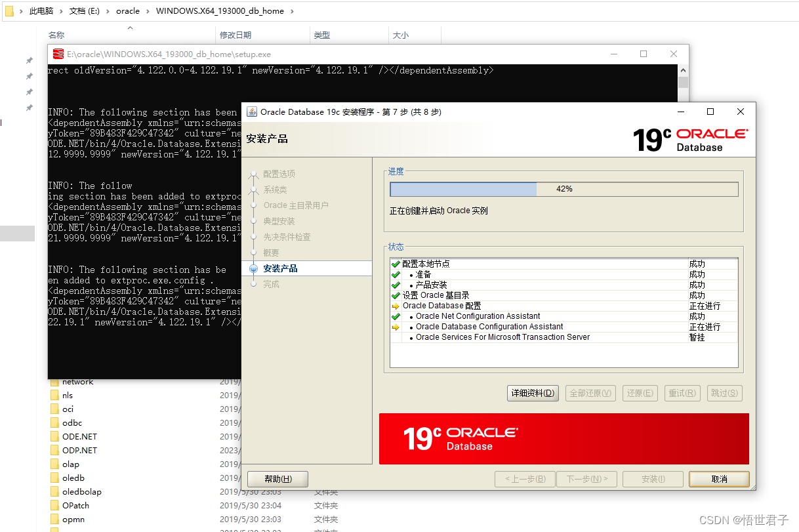799x532 pixels.
Task: Click folder icon in Explorer address bar
Action: point(9,11)
